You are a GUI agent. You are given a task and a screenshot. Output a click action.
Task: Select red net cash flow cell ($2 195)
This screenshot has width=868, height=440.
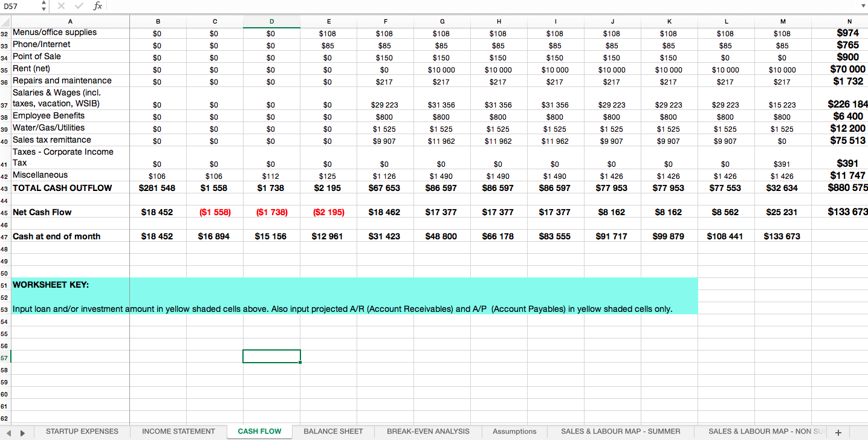[x=328, y=212]
